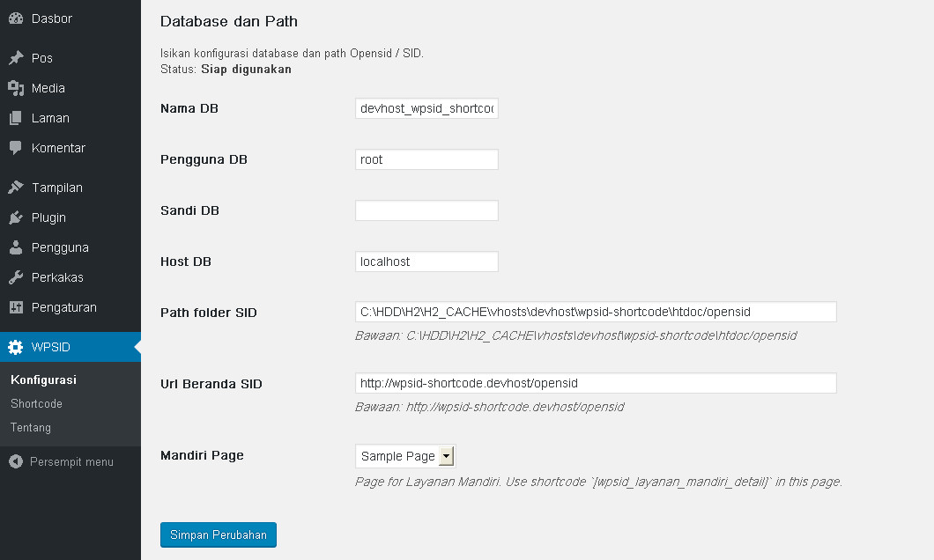
Task: Click the Laman pages icon
Action: (16, 118)
